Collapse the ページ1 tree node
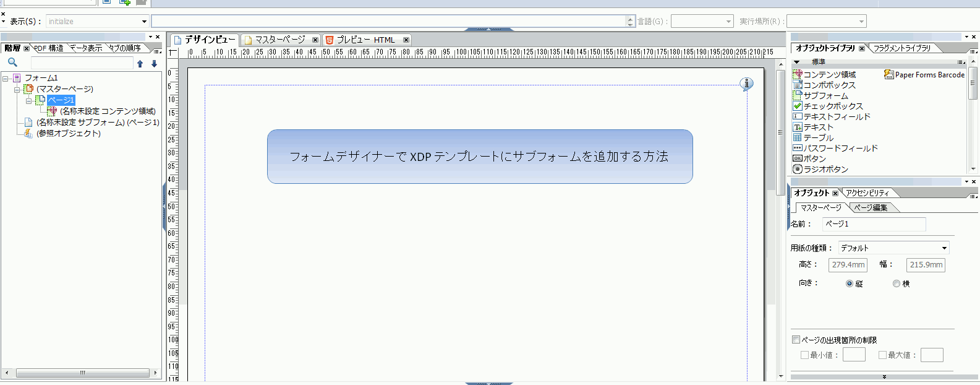The height and width of the screenshot is (385, 980). tap(28, 101)
